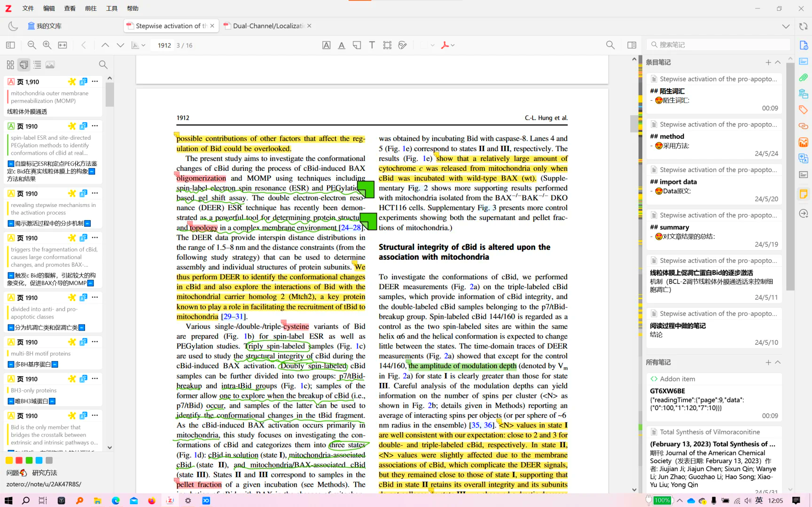Screen dimensions: 812x507
Task: Open options menu for 'multi-BH motif proteins' annotation
Action: pyautogui.click(x=95, y=341)
